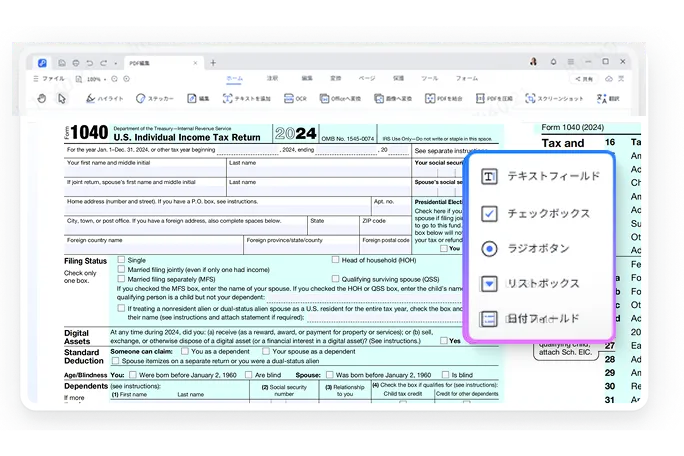Click the 翻訳 translate tool
Viewport: 684px width, 456px height.
[608, 98]
